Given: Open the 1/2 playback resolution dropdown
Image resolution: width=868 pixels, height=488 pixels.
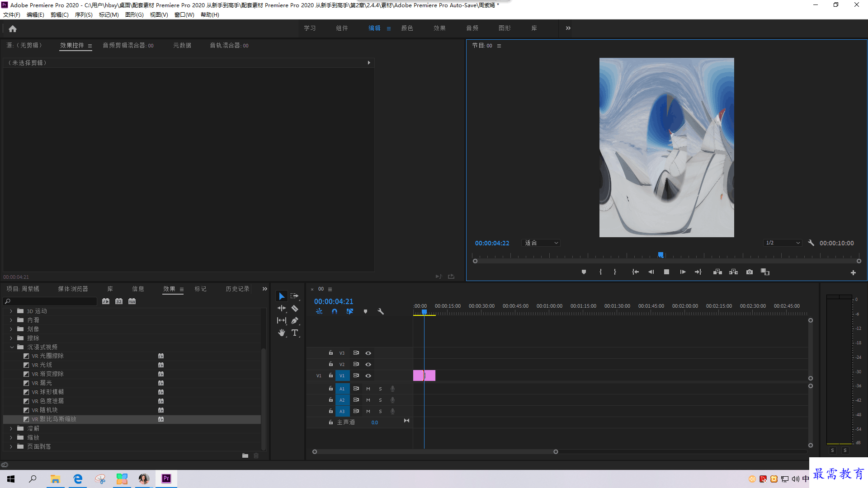Looking at the screenshot, I should (783, 243).
